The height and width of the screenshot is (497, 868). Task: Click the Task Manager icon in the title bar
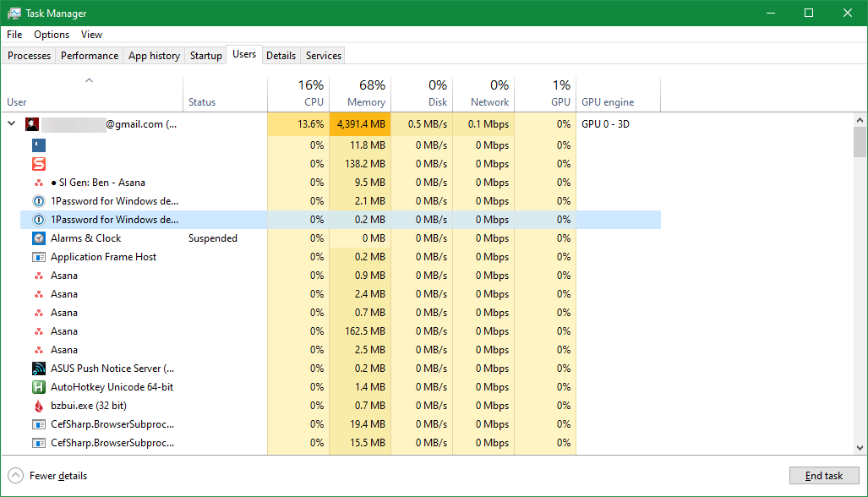pyautogui.click(x=14, y=13)
